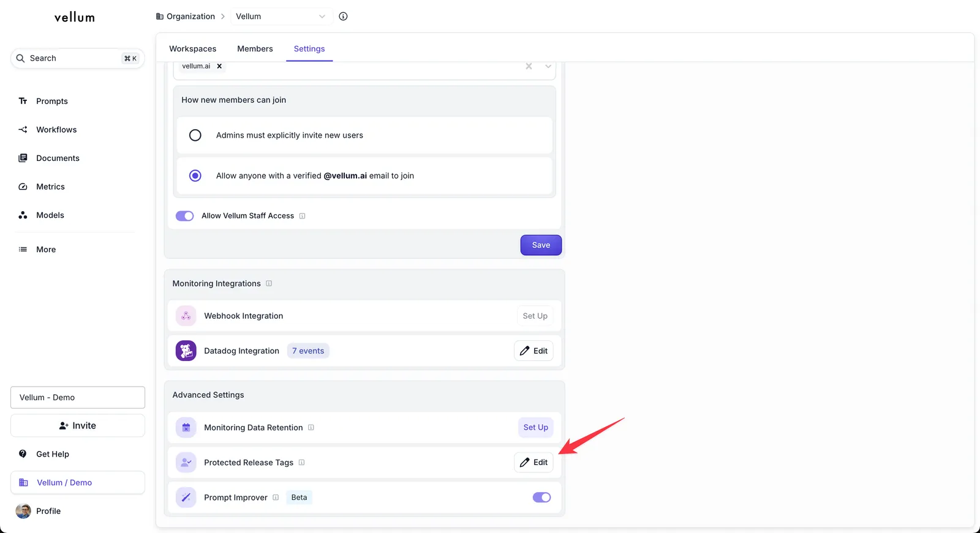The height and width of the screenshot is (533, 980).
Task: Click Set Up for Webhook Integration
Action: pyautogui.click(x=535, y=316)
